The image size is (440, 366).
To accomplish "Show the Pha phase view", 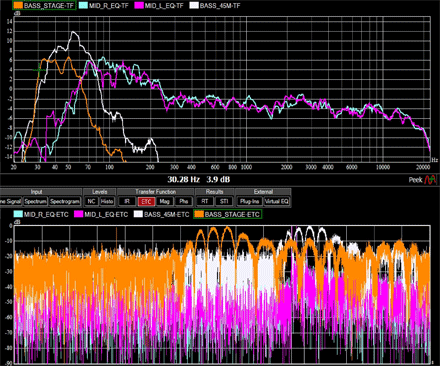I will (184, 201).
